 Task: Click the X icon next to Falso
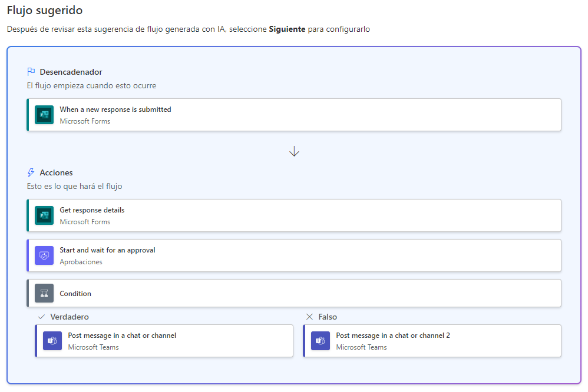click(x=309, y=317)
